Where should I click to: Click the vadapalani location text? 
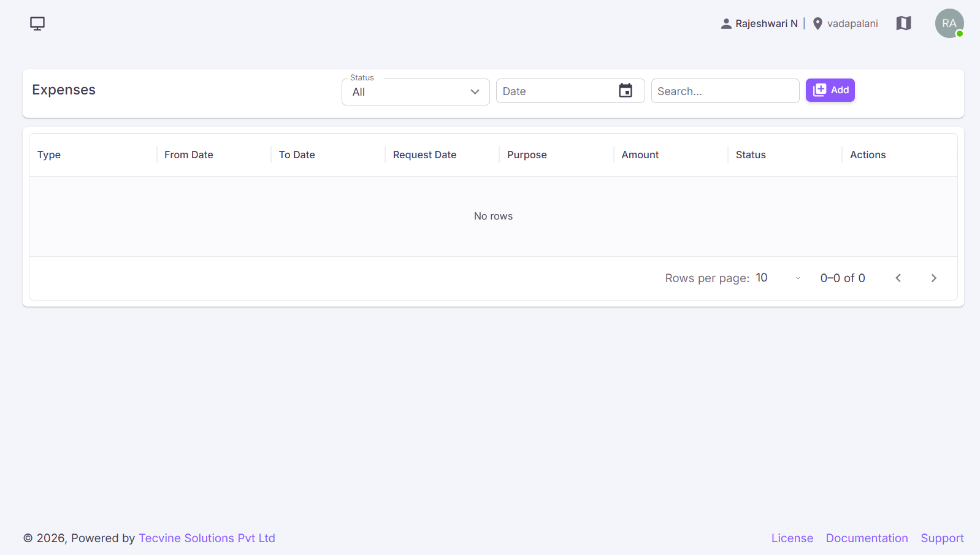852,23
